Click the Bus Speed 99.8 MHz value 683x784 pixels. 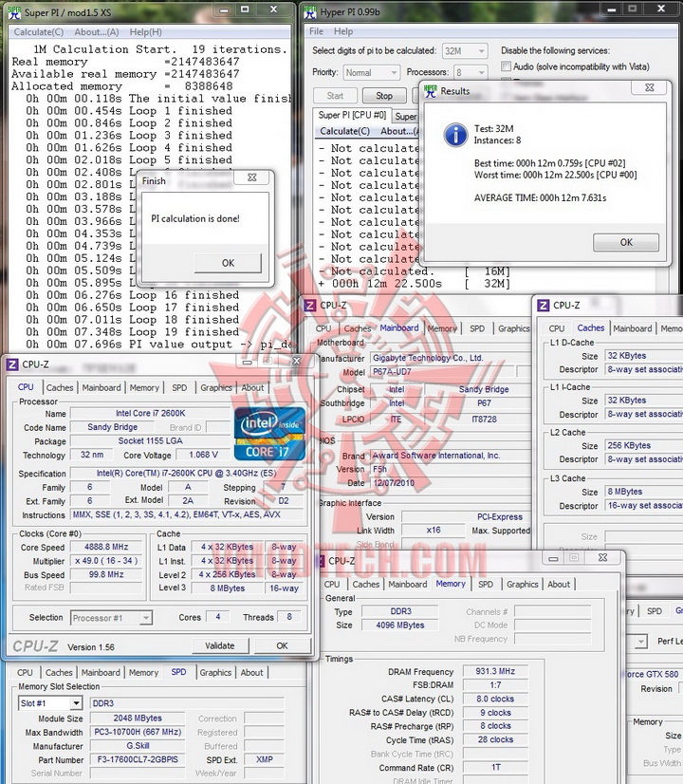point(106,574)
